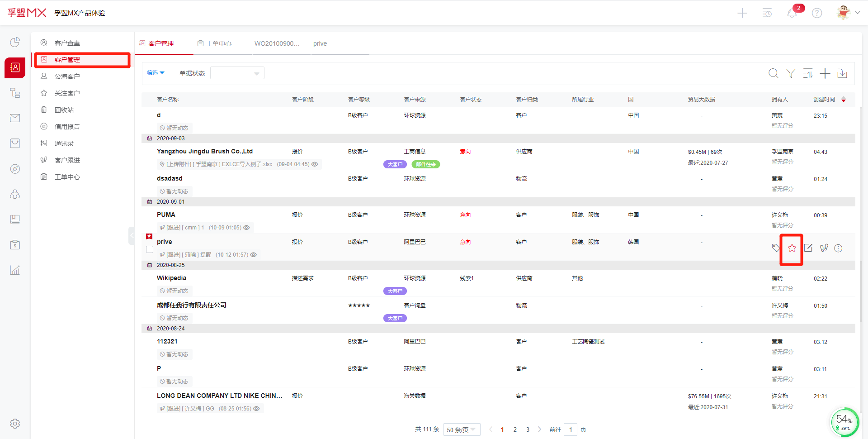Open the Wikipedia customer record
This screenshot has height=439, width=868.
coord(171,278)
